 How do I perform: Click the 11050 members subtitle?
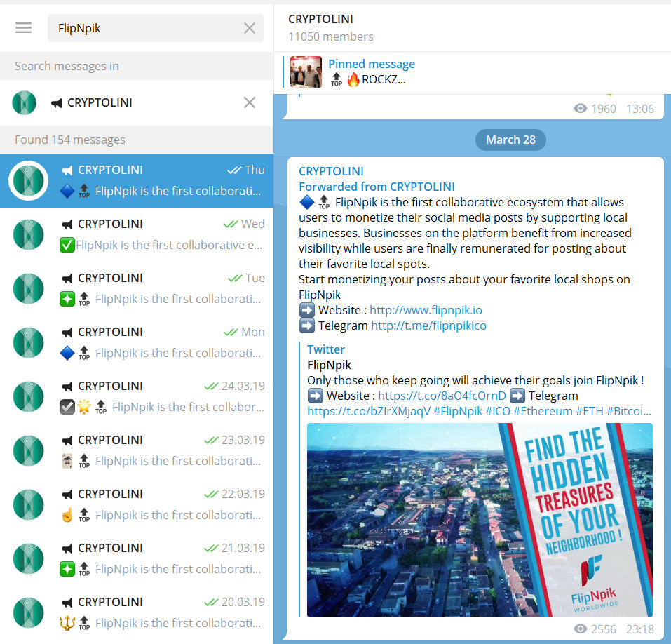coord(331,36)
